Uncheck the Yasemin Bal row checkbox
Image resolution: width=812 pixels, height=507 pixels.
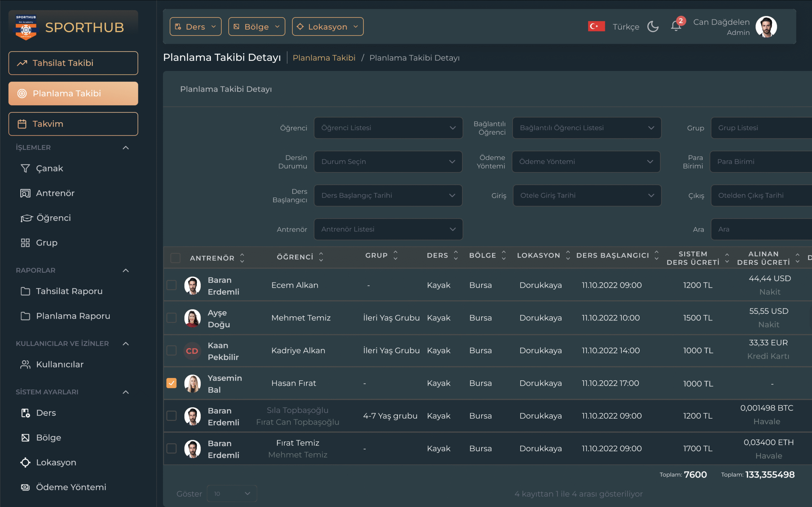[172, 383]
